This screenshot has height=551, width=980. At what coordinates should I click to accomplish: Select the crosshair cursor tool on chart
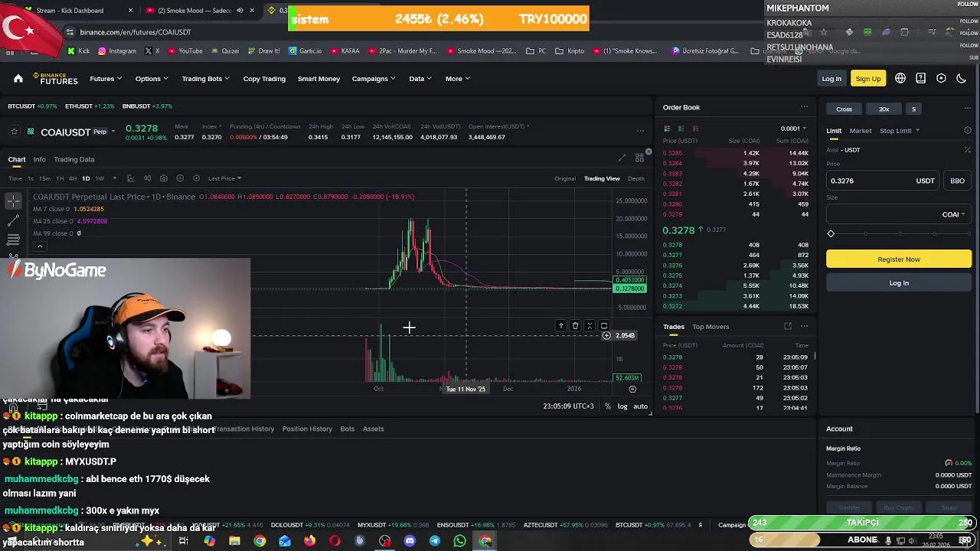(14, 201)
